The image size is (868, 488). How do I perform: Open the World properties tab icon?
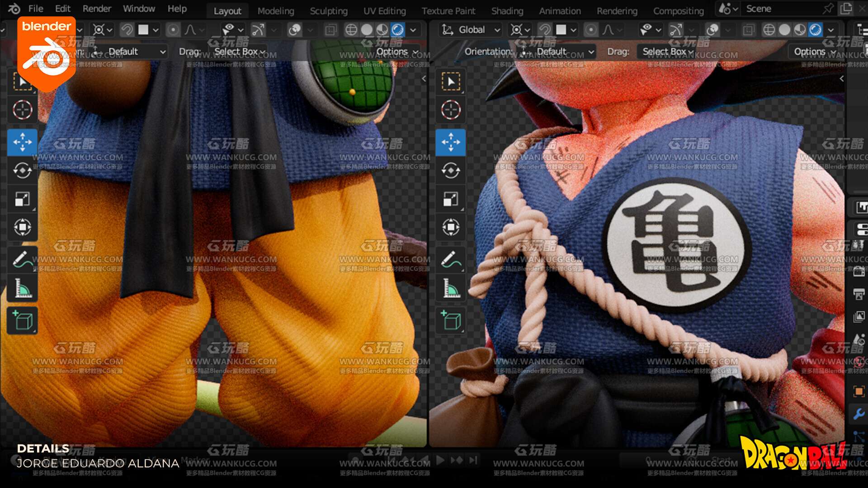pyautogui.click(x=859, y=362)
